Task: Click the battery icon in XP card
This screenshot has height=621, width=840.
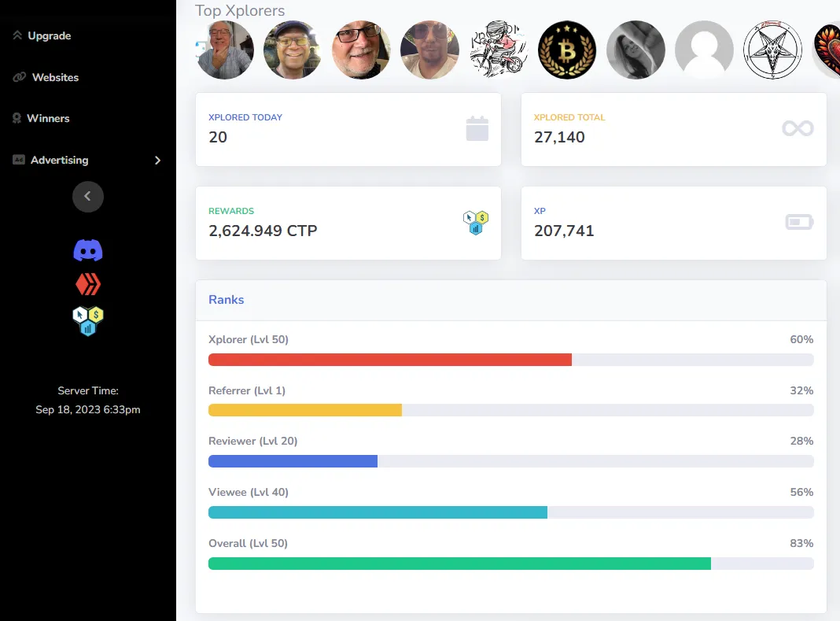Action: point(799,221)
